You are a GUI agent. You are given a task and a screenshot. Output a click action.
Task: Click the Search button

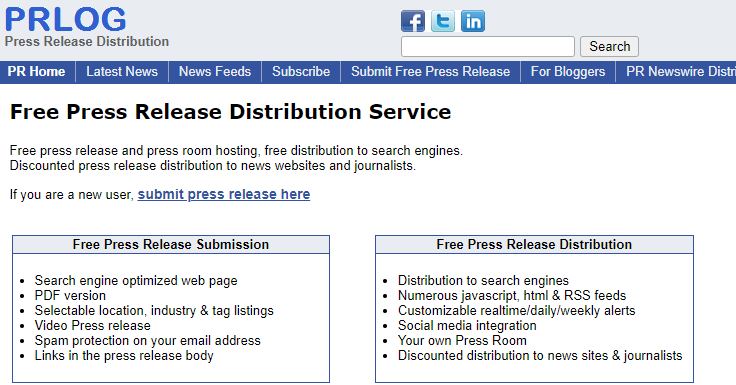point(609,46)
